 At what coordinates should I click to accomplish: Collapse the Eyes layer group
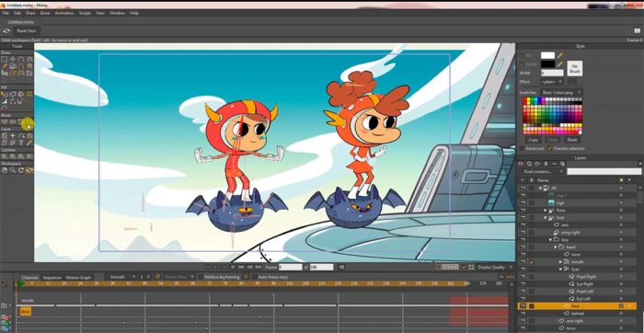[x=560, y=270]
